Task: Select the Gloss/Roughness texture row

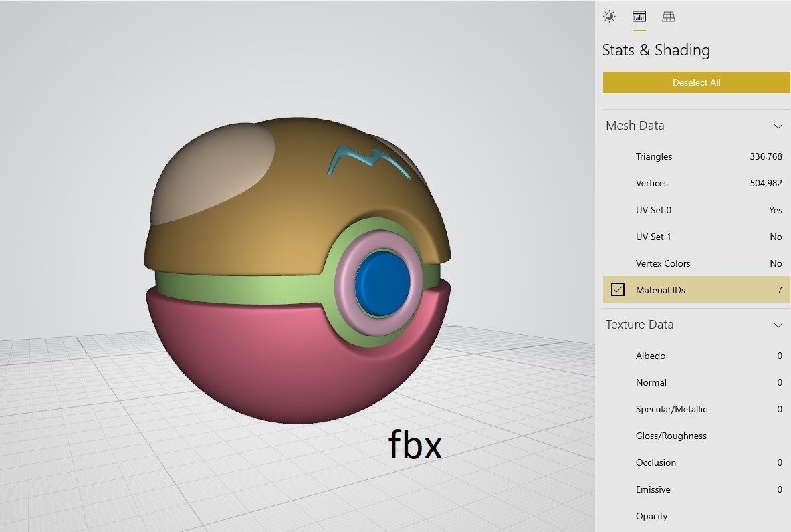Action: [696, 436]
